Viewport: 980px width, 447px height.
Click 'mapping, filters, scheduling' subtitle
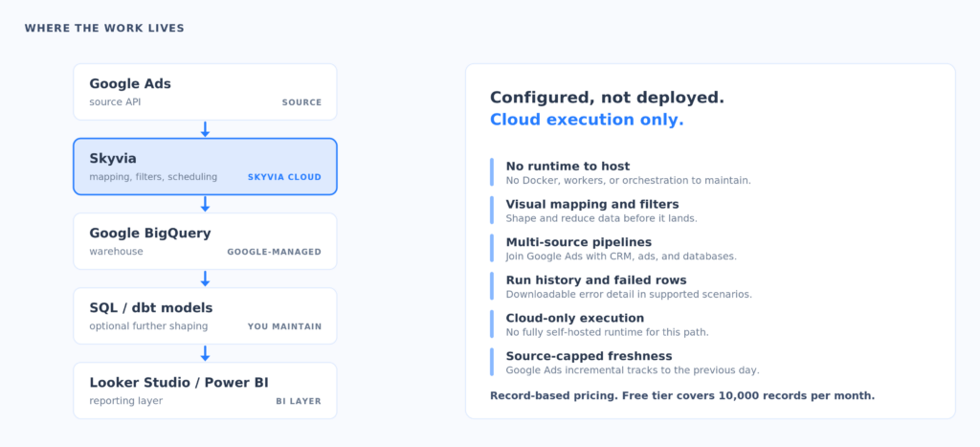(153, 177)
